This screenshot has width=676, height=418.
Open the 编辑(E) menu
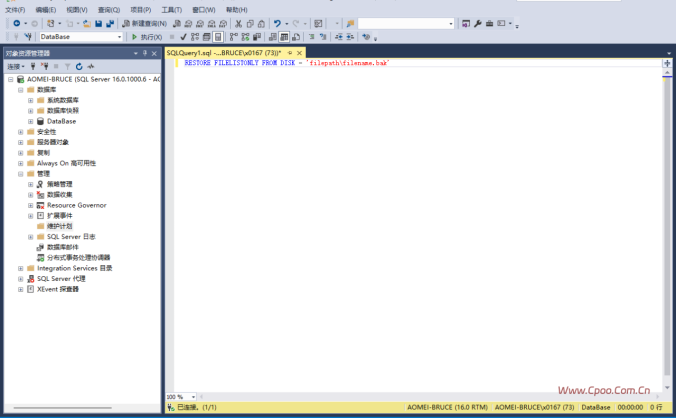click(x=46, y=9)
